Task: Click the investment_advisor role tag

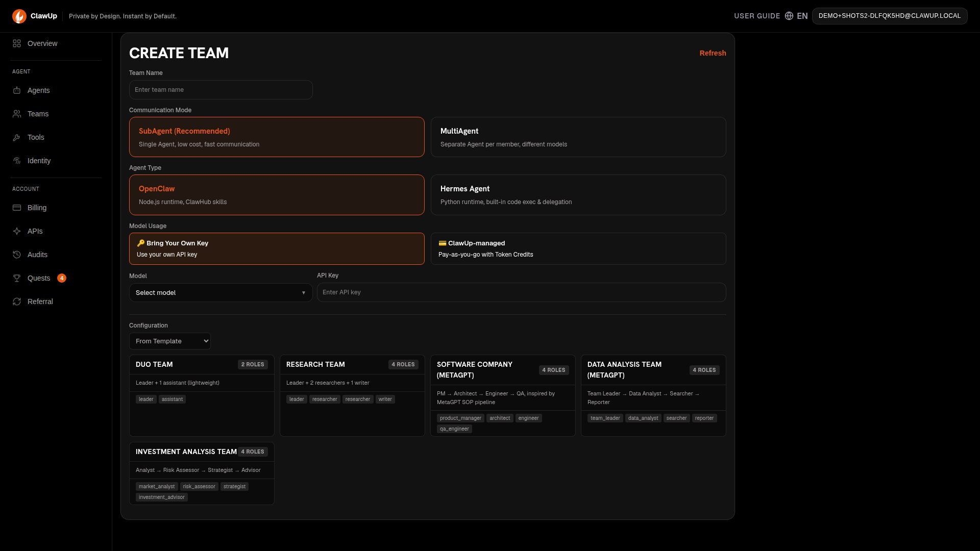Action: point(162,497)
